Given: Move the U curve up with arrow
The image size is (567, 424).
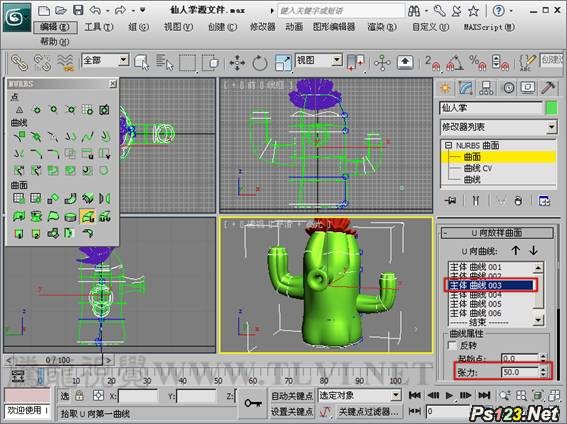Looking at the screenshot, I should pos(516,250).
